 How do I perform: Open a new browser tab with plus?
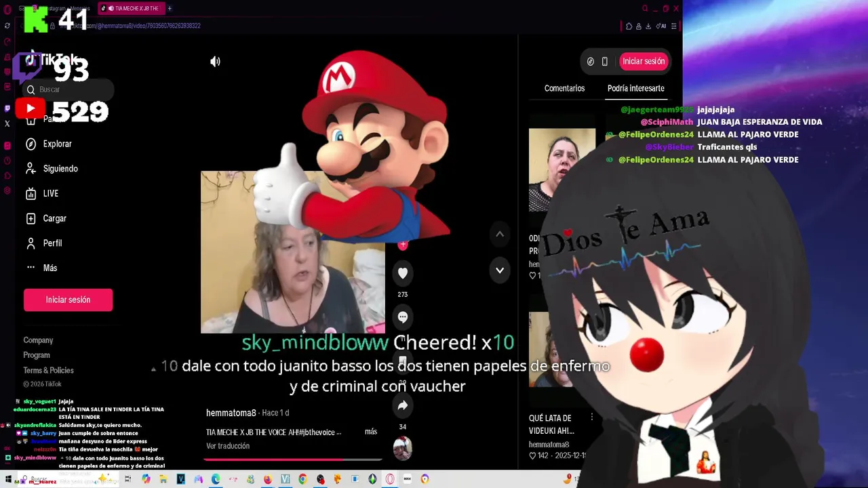coord(170,9)
